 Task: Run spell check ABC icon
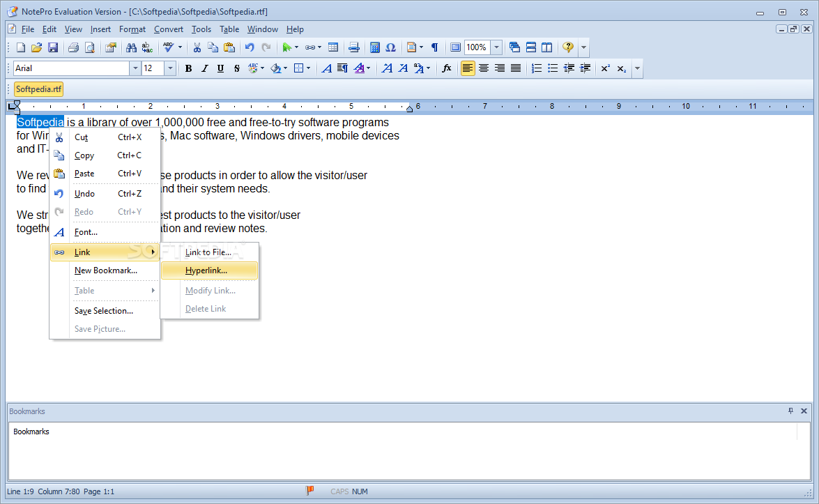(168, 47)
